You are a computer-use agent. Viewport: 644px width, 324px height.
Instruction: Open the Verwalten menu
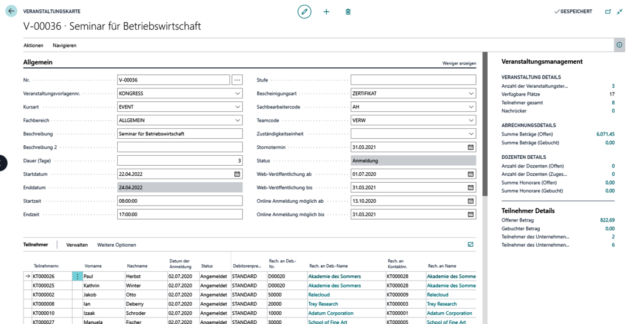coord(77,245)
